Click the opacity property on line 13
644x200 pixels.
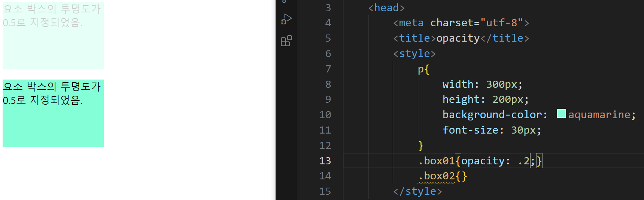click(x=483, y=161)
